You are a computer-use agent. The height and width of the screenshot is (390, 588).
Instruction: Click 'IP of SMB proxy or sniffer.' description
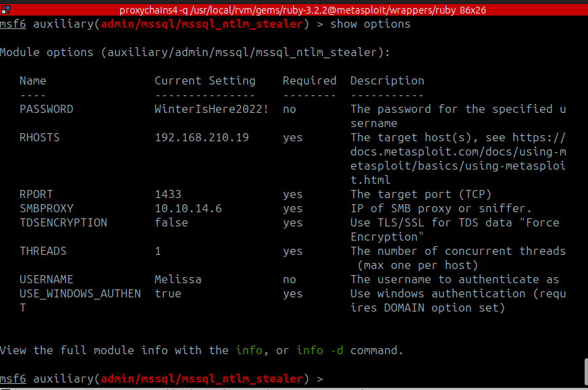[x=441, y=208]
